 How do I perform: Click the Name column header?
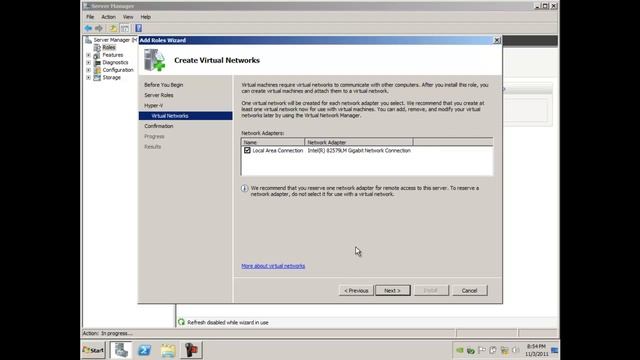point(273,142)
